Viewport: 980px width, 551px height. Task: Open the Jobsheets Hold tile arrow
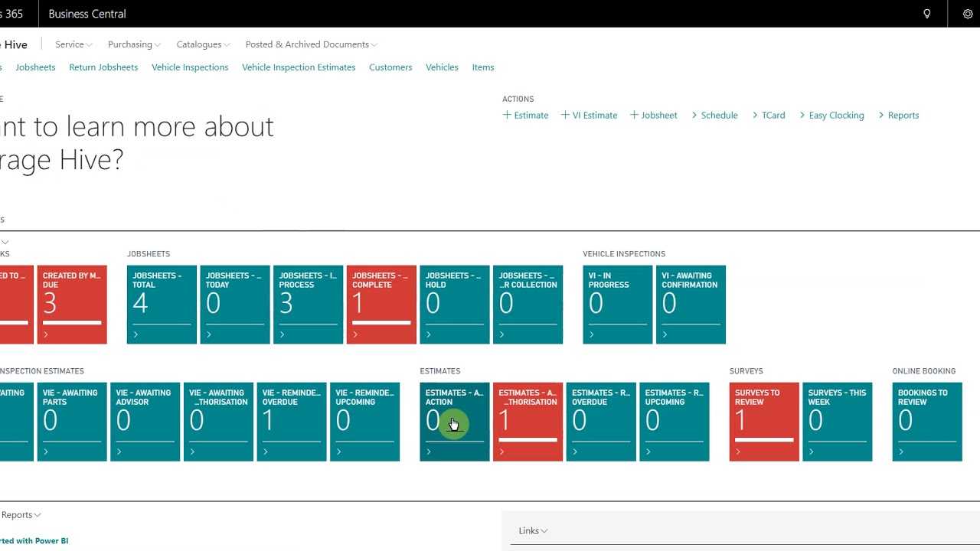pos(429,334)
